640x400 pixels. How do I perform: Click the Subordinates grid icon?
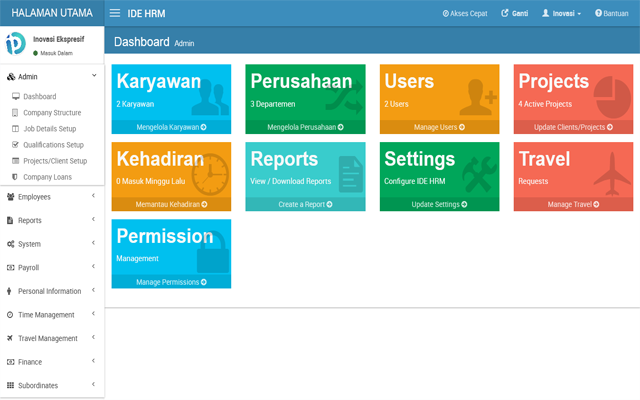click(10, 385)
